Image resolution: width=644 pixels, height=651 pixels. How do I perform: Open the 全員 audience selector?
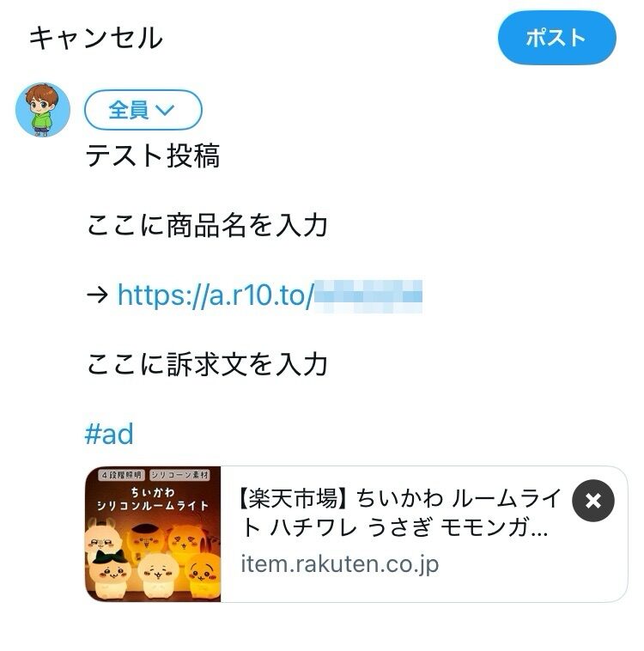pos(143,110)
